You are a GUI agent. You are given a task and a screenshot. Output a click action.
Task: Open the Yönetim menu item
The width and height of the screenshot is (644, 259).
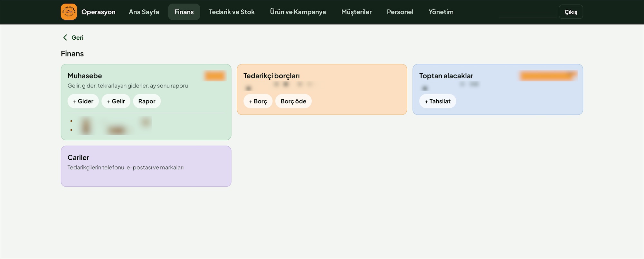[441, 12]
